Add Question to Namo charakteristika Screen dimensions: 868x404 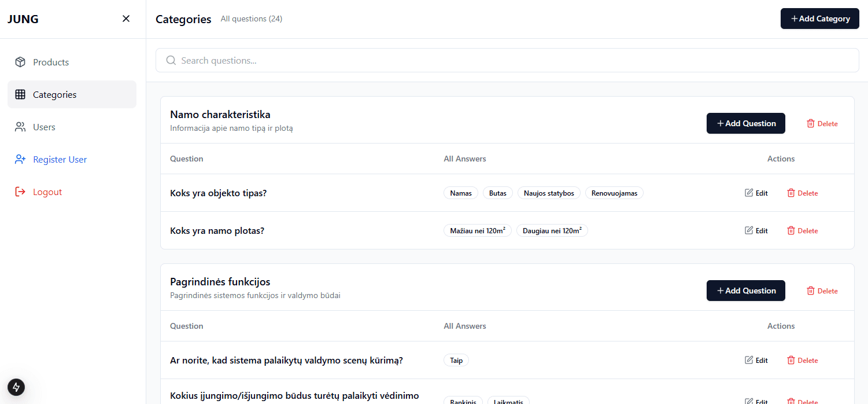coord(745,123)
